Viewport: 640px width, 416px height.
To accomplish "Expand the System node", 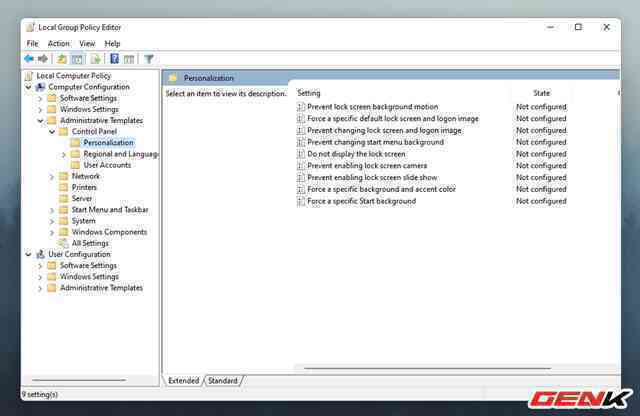I will pyautogui.click(x=52, y=221).
